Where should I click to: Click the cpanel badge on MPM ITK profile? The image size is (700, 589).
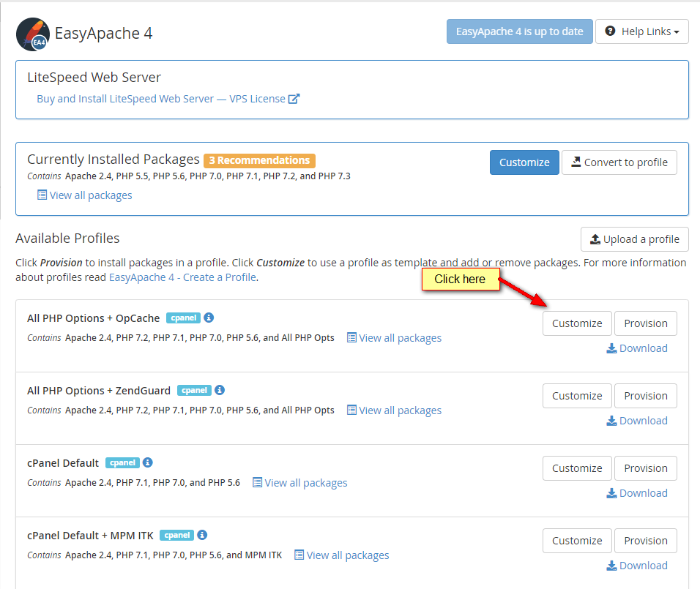pyautogui.click(x=176, y=535)
